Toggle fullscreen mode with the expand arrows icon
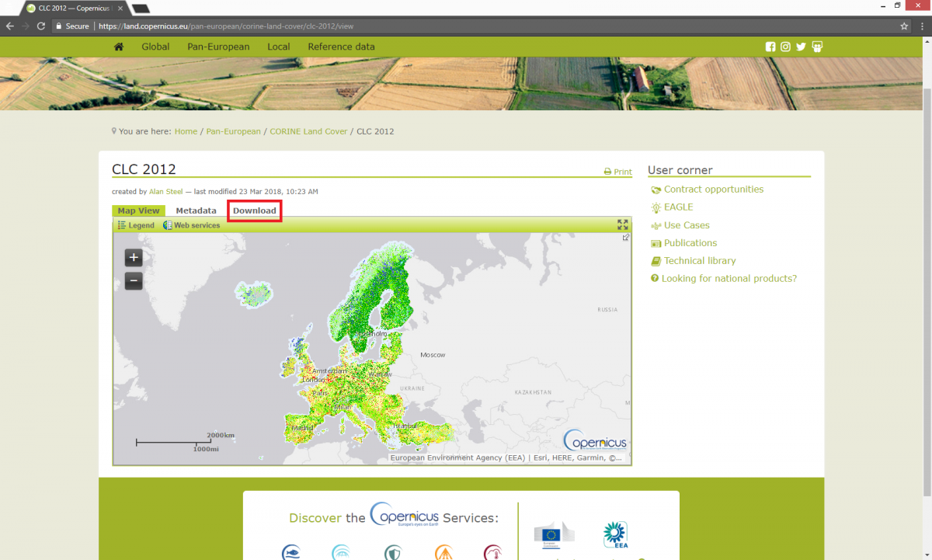This screenshot has width=932, height=560. point(621,224)
